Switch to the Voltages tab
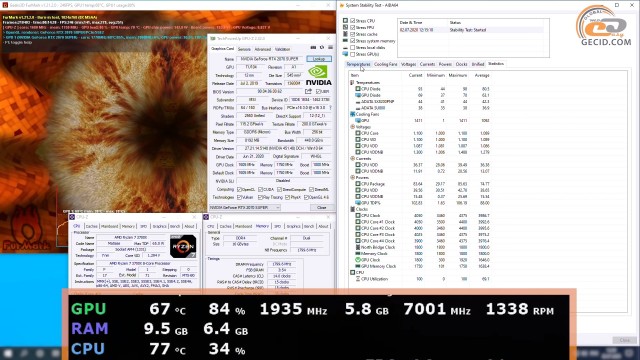The image size is (640, 360). (408, 64)
